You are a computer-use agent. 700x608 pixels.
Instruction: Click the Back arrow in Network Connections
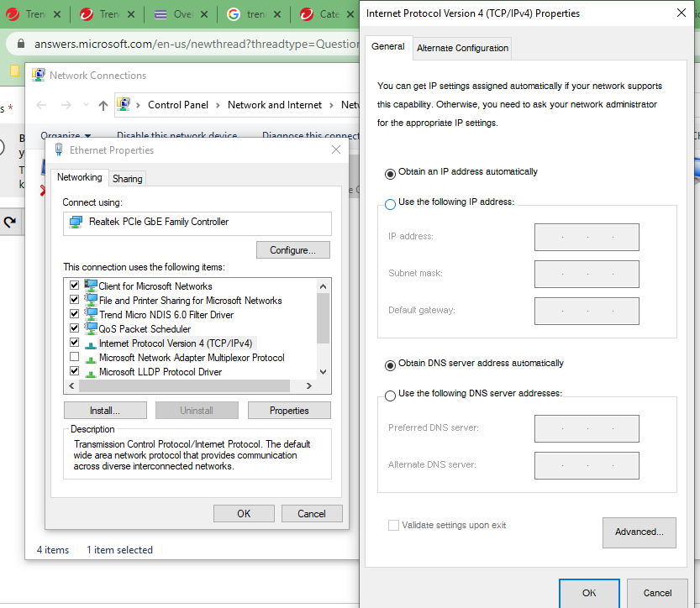(x=41, y=105)
